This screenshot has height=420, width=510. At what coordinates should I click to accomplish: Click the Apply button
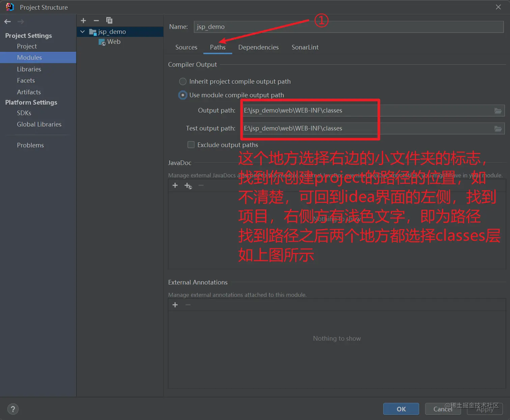coord(485,409)
